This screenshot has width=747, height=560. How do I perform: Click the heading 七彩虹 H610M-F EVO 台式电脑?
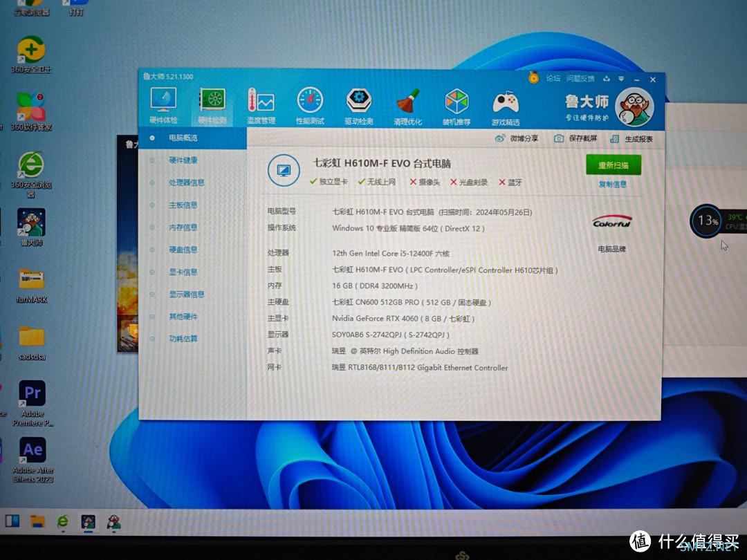(x=382, y=163)
